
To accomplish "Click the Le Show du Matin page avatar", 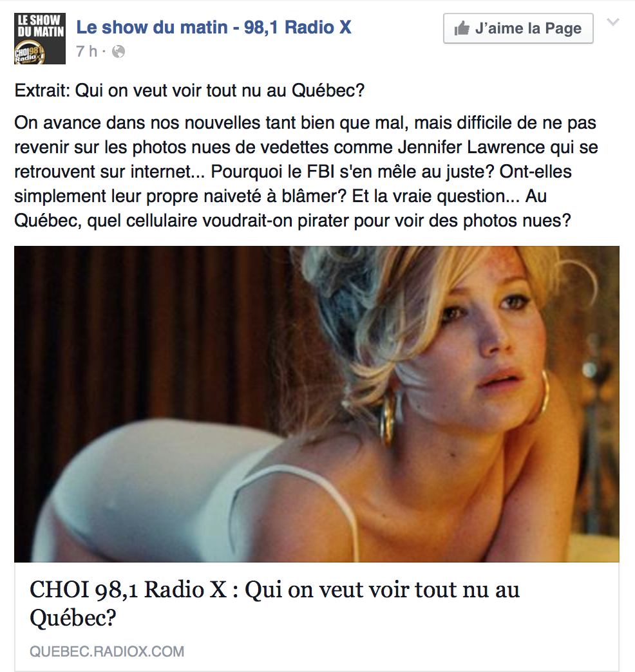I will (x=40, y=39).
